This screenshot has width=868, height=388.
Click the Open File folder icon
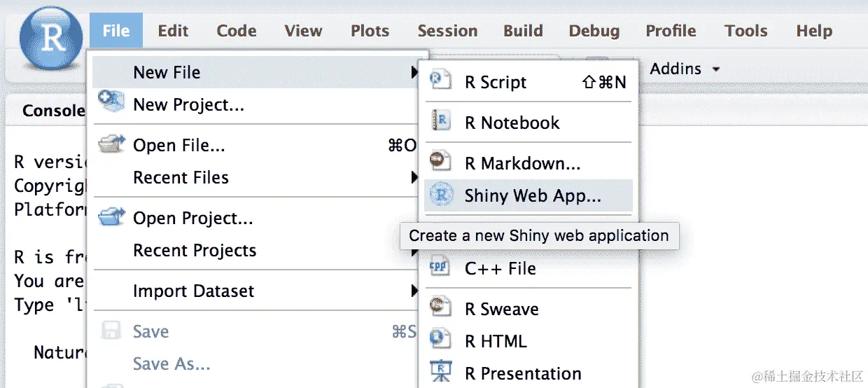click(x=111, y=145)
